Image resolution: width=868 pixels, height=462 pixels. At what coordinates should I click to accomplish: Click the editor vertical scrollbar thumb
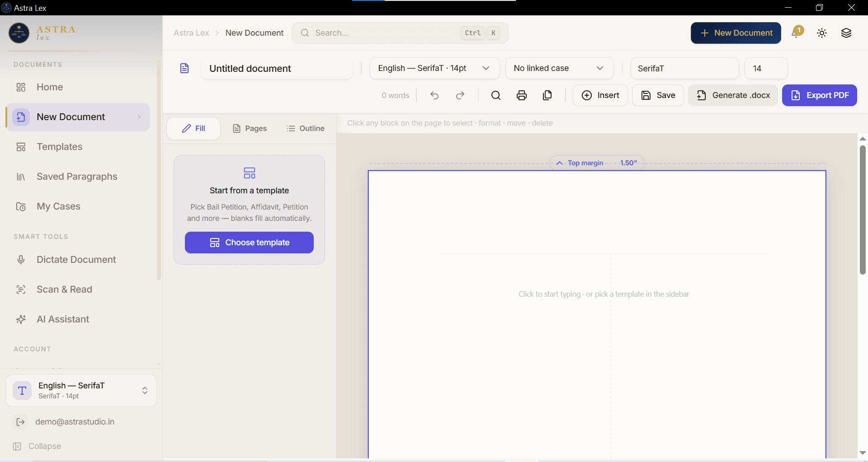(863, 210)
